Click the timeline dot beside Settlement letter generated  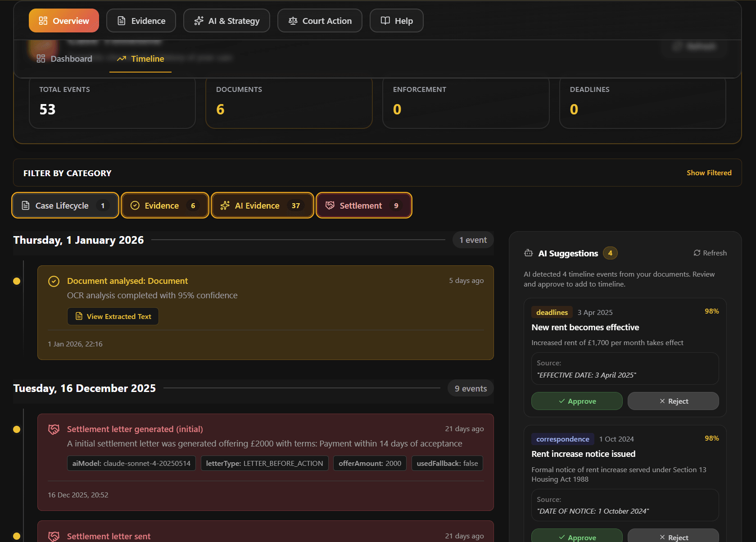tap(17, 429)
